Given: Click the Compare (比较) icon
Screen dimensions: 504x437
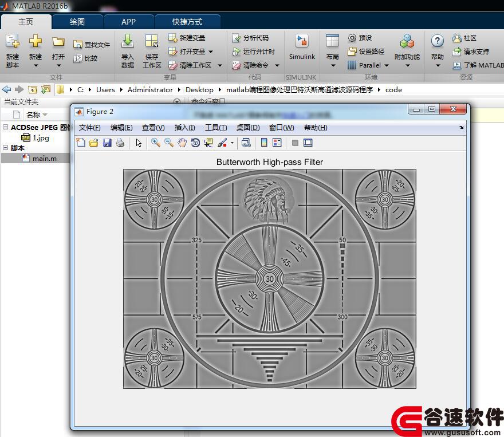Looking at the screenshot, I should click(78, 58).
